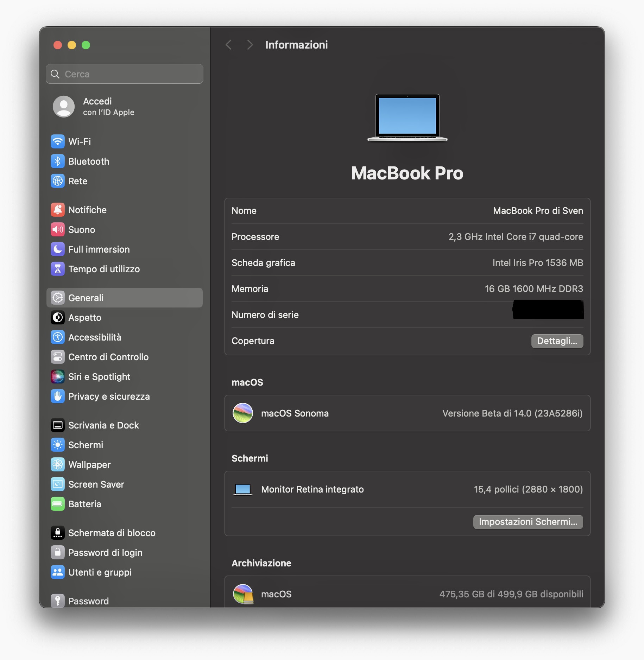Select the Wallpaper flower icon
This screenshot has width=644, height=660.
pyautogui.click(x=58, y=464)
